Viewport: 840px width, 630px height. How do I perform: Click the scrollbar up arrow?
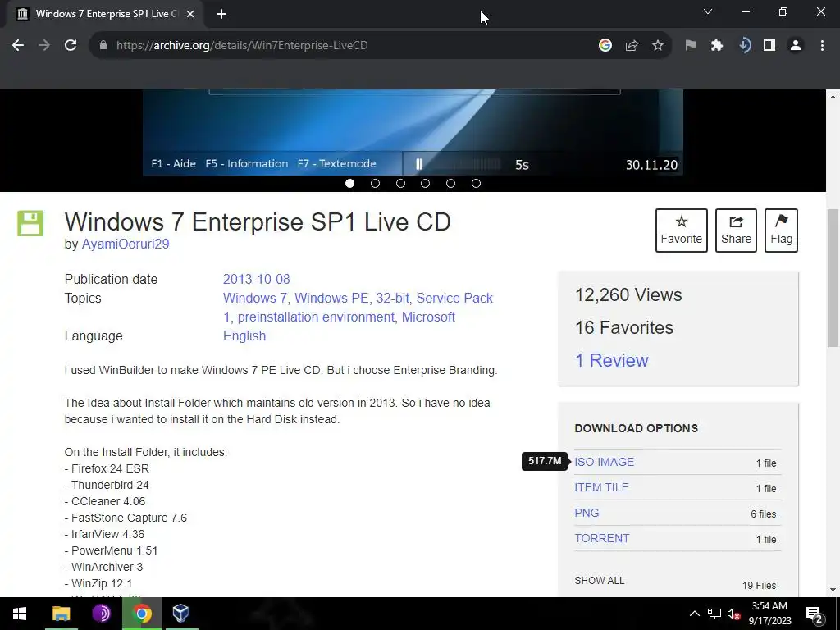[833, 97]
